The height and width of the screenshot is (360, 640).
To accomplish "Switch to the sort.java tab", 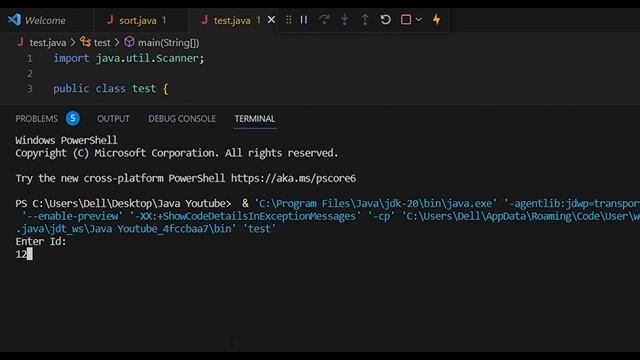I will coord(138,20).
